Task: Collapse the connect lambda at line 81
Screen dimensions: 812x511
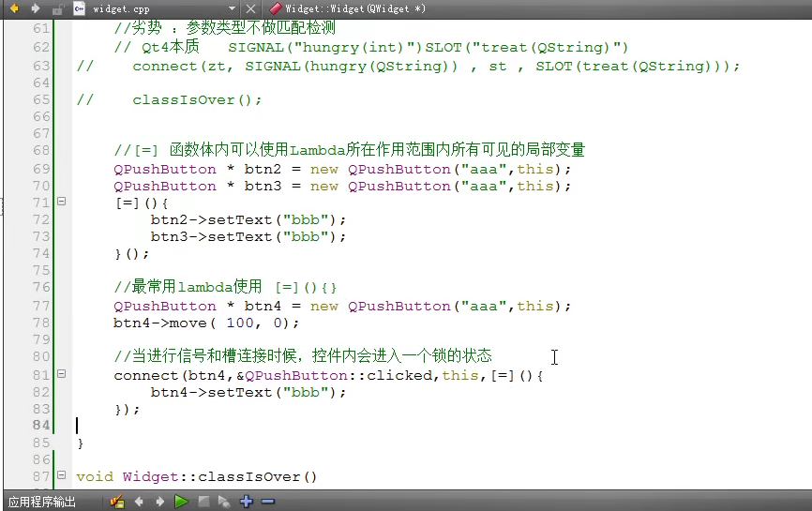Action: tap(61, 373)
